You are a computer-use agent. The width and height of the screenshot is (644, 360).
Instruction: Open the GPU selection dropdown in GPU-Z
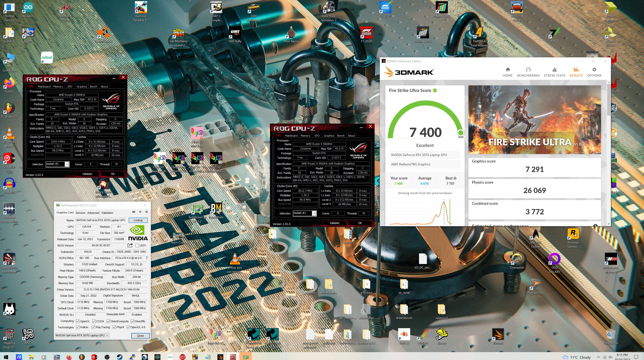pyautogui.click(x=82, y=336)
